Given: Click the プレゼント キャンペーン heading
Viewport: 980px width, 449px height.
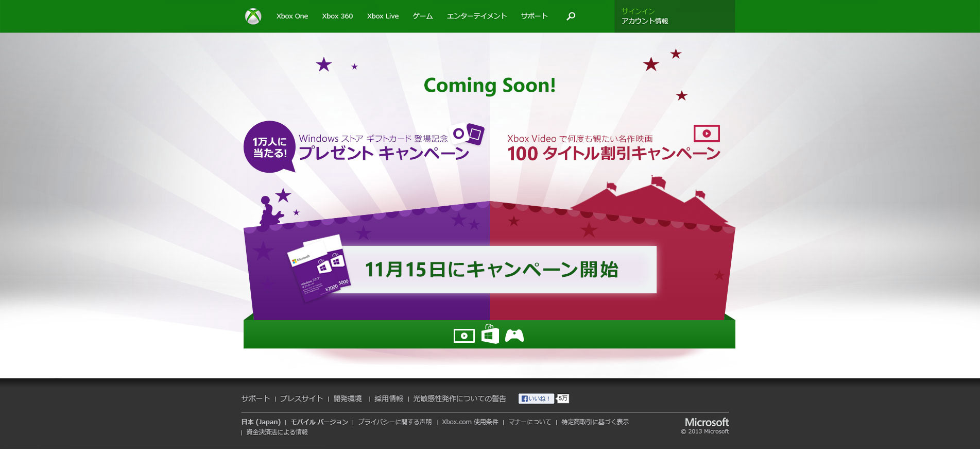Looking at the screenshot, I should point(384,153).
